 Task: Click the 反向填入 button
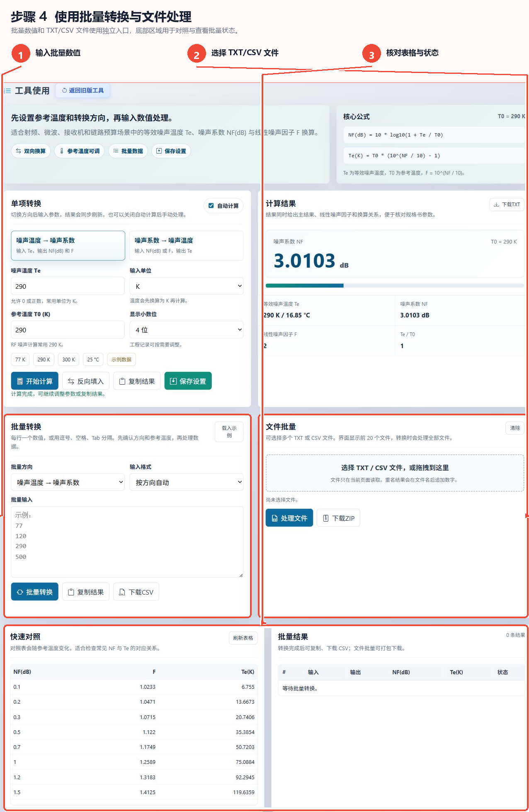(86, 381)
